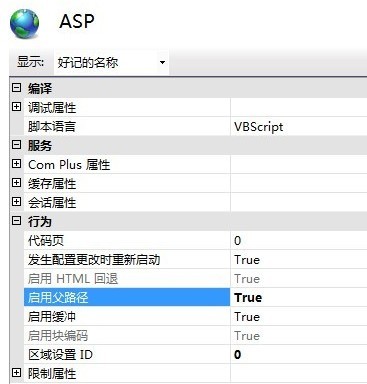Click the ASP globe icon

(25, 24)
